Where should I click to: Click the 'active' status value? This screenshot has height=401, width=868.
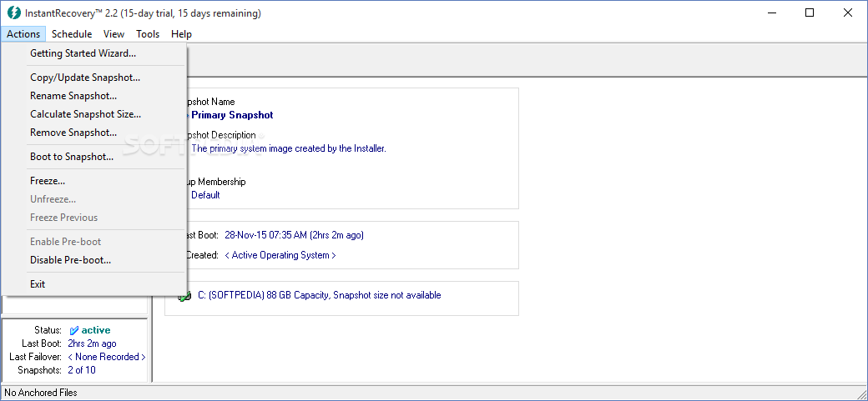96,330
